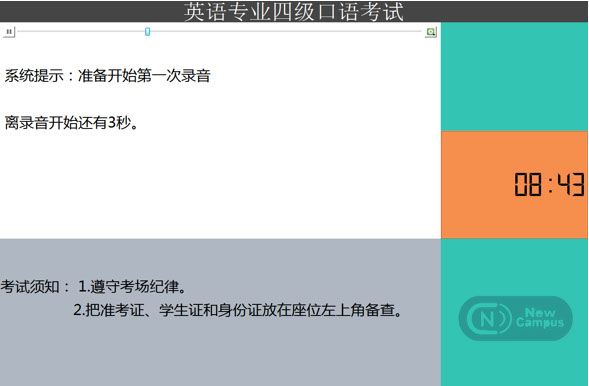
Task: Click the circular N emblem in logo
Action: click(488, 319)
